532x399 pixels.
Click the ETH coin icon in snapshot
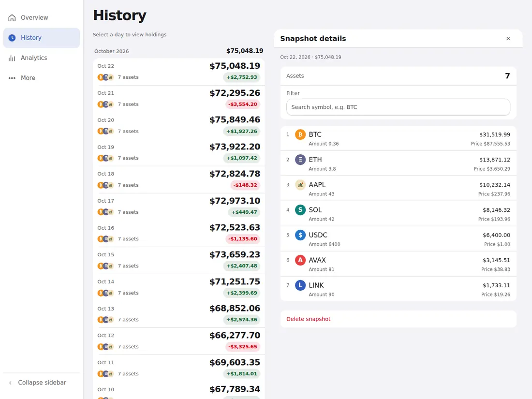tap(300, 160)
